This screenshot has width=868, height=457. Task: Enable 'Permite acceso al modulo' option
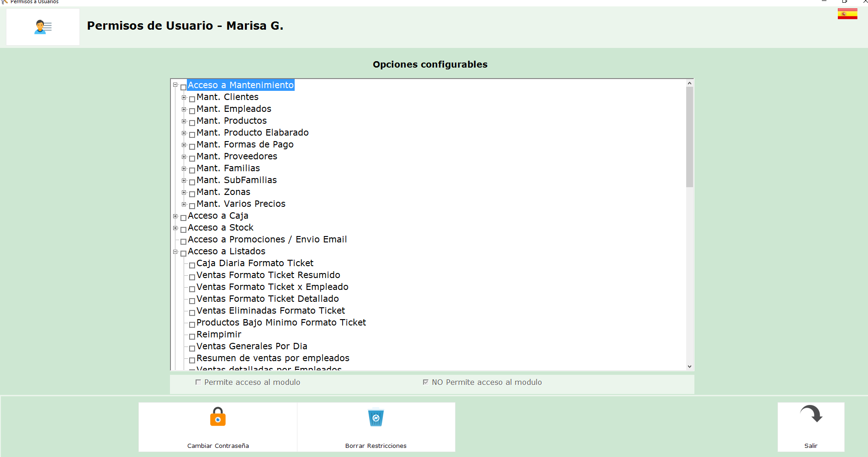coord(198,383)
